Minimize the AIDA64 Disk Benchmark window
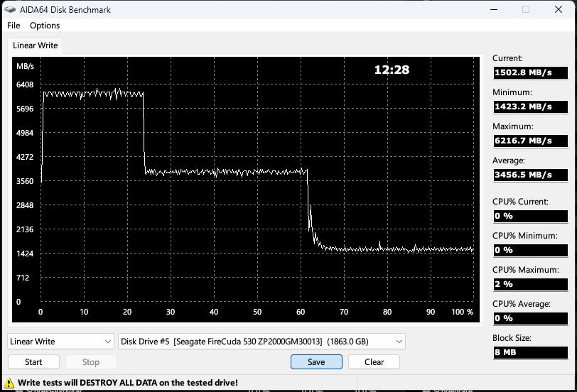This screenshot has height=392, width=577. click(494, 9)
